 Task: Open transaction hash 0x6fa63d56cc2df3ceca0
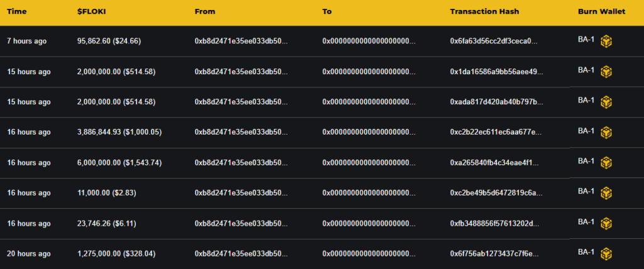coord(494,41)
